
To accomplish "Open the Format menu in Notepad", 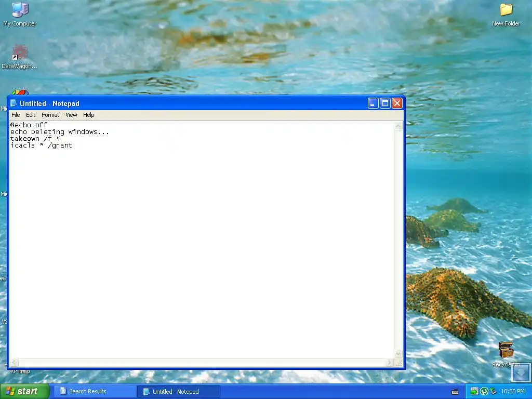I will [50, 115].
